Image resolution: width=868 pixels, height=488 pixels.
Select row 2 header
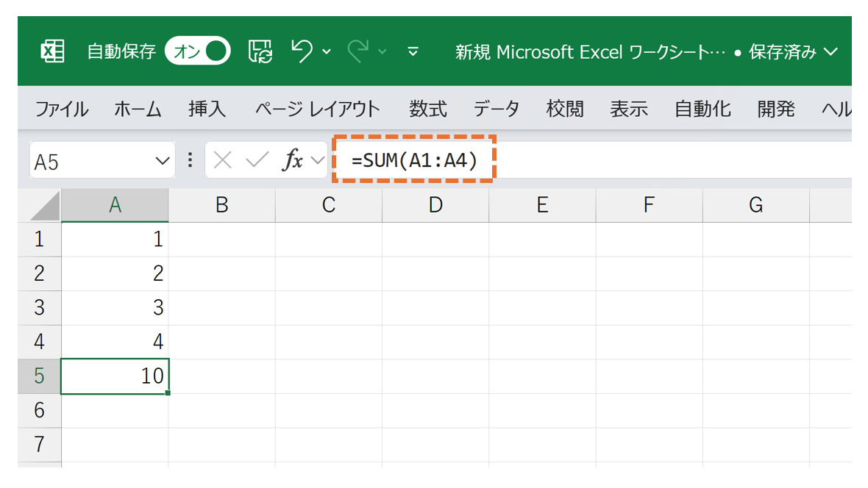coord(39,274)
